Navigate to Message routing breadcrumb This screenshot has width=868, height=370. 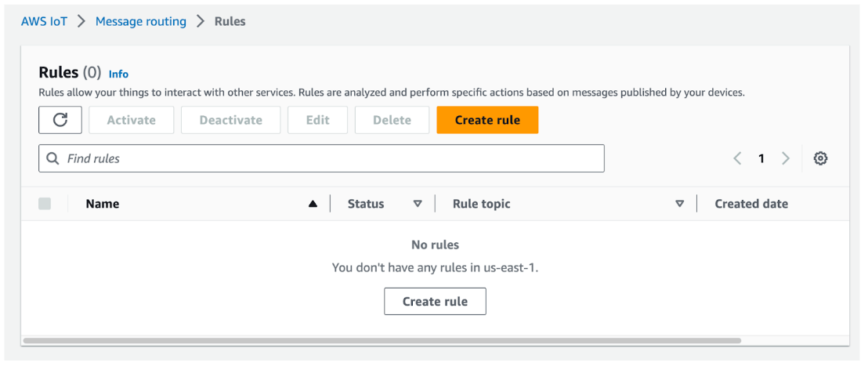141,21
